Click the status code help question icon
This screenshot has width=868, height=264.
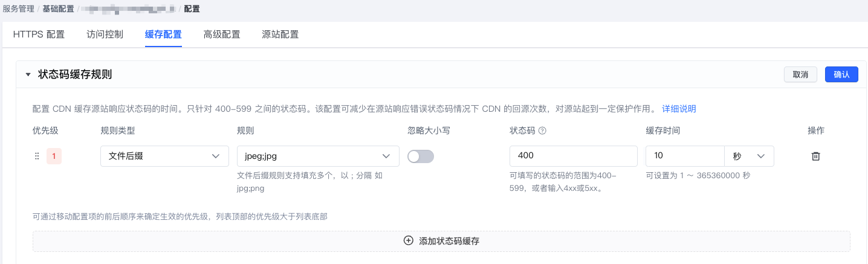pyautogui.click(x=542, y=131)
